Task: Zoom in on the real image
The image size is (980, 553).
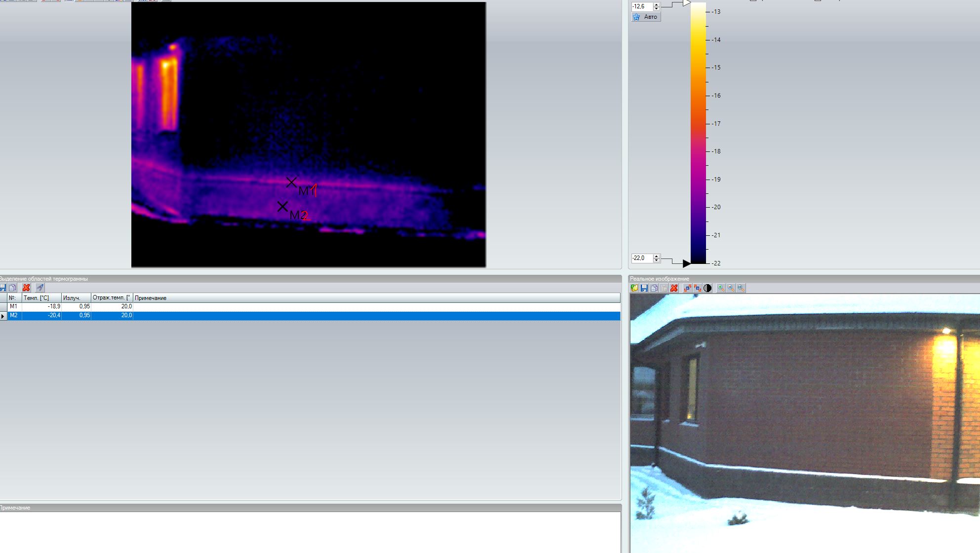Action: 721,288
